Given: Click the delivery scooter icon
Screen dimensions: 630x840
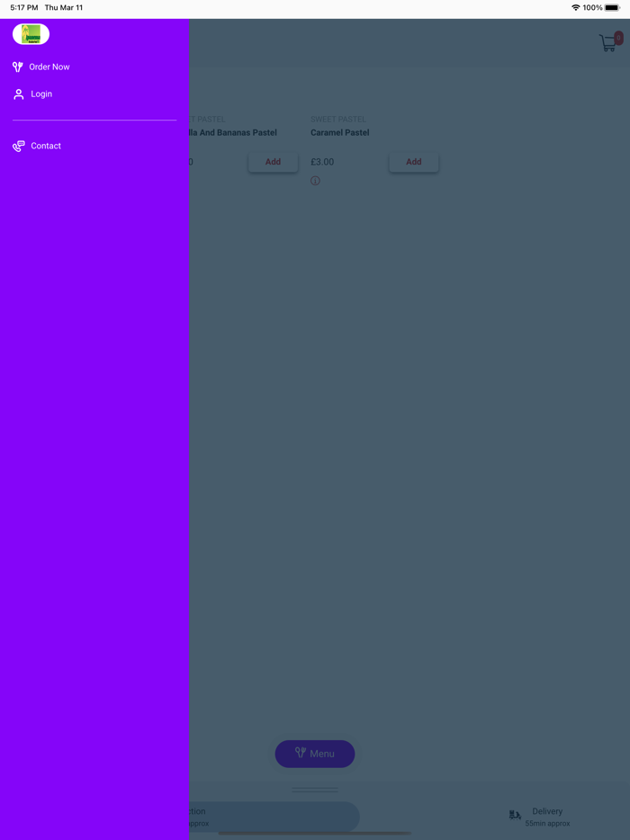Looking at the screenshot, I should pos(515,816).
